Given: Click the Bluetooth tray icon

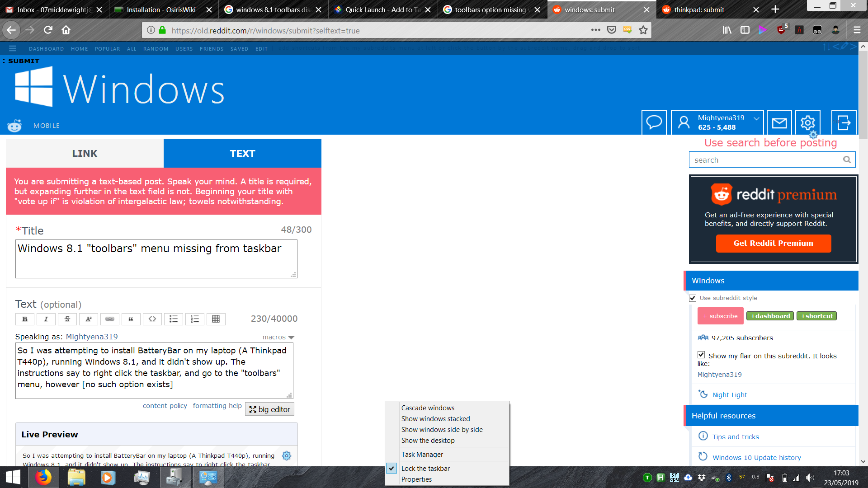Looking at the screenshot, I should click(729, 478).
